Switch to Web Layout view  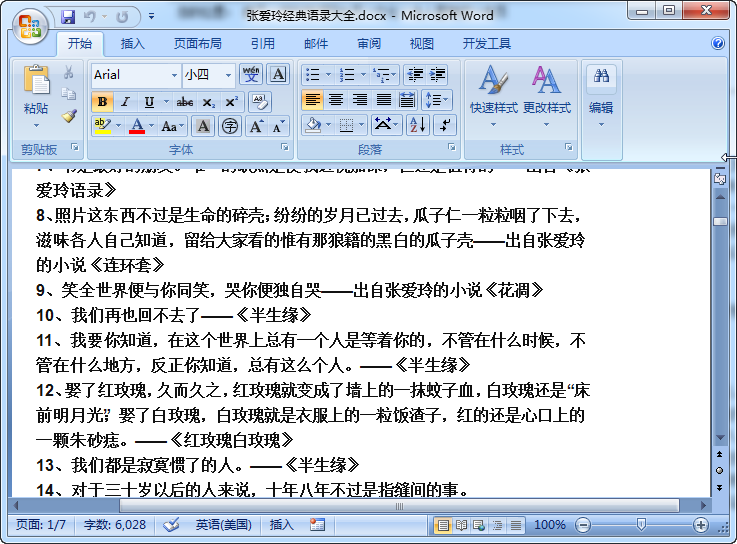tap(479, 525)
